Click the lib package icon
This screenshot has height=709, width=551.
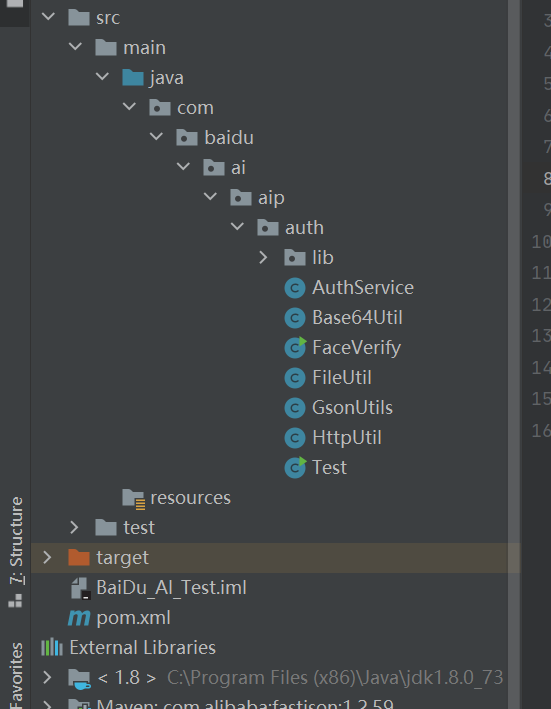click(295, 257)
